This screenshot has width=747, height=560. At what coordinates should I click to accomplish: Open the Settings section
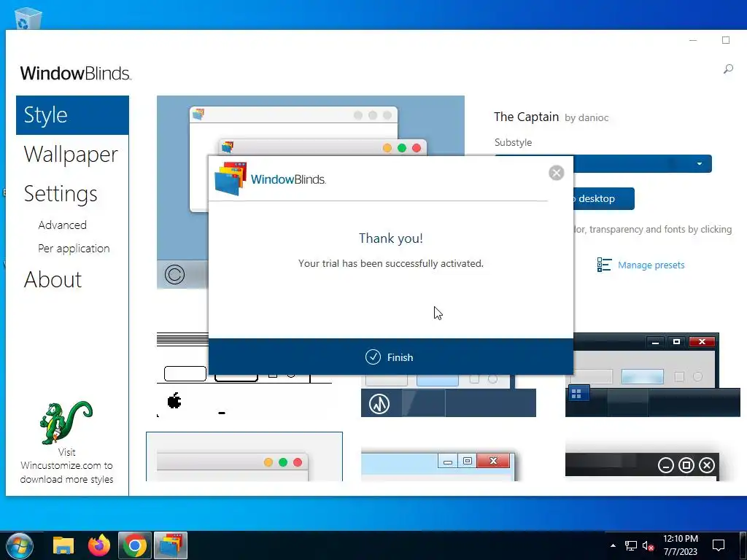point(61,194)
